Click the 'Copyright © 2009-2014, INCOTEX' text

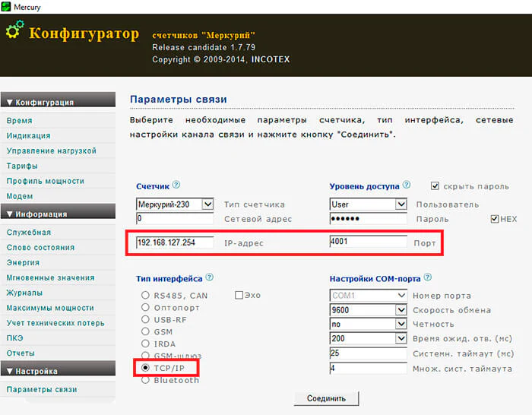221,59
